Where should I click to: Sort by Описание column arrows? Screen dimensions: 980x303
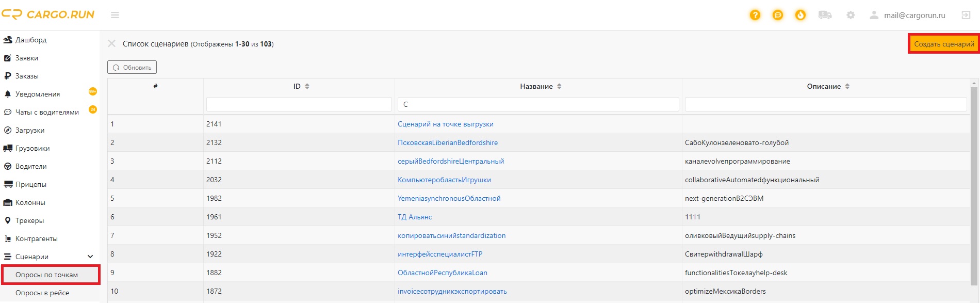pos(847,86)
